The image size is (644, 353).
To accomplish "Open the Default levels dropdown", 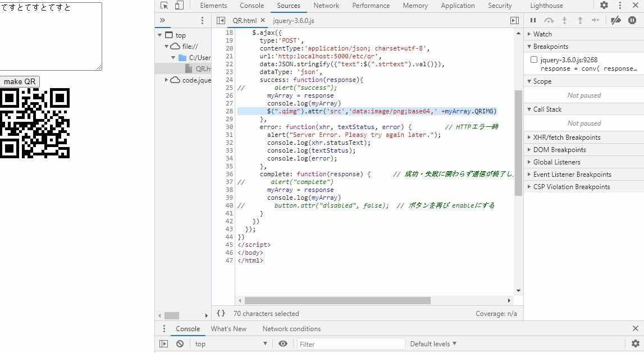I will (x=433, y=343).
